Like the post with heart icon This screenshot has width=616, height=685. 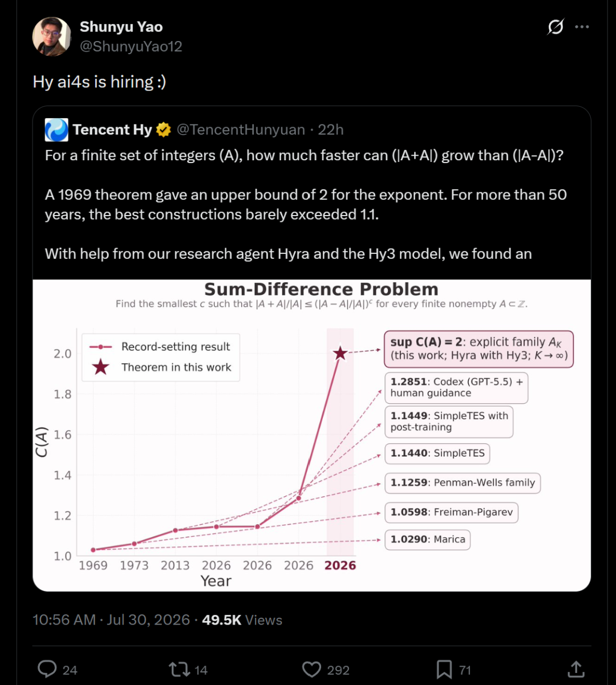pyautogui.click(x=312, y=669)
